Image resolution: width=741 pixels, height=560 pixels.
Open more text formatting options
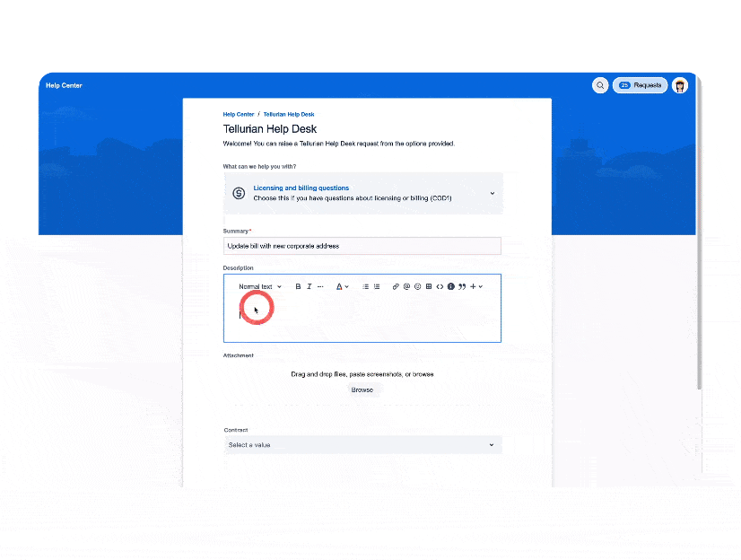pos(320,286)
